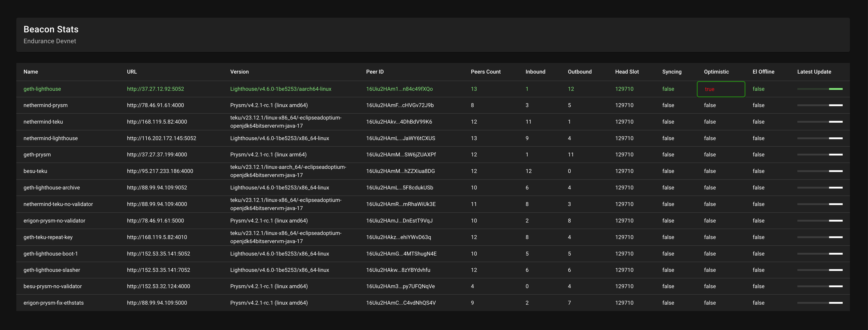Click the El Offline column header
This screenshot has width=868, height=330.
click(763, 72)
